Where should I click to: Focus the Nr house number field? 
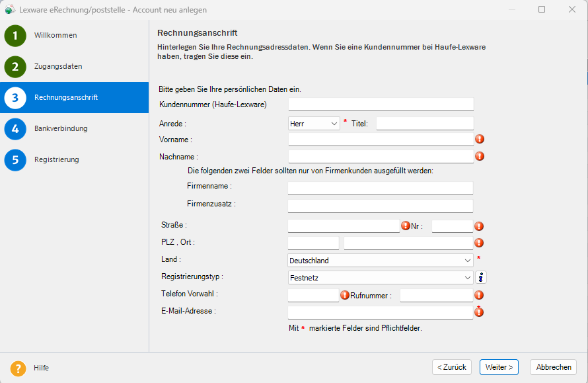[453, 226]
